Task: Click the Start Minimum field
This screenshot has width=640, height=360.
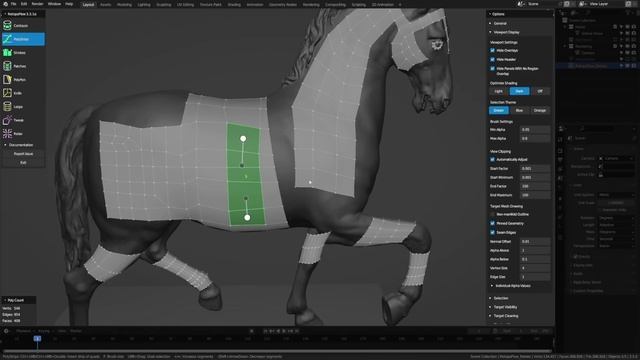Action: (535, 178)
